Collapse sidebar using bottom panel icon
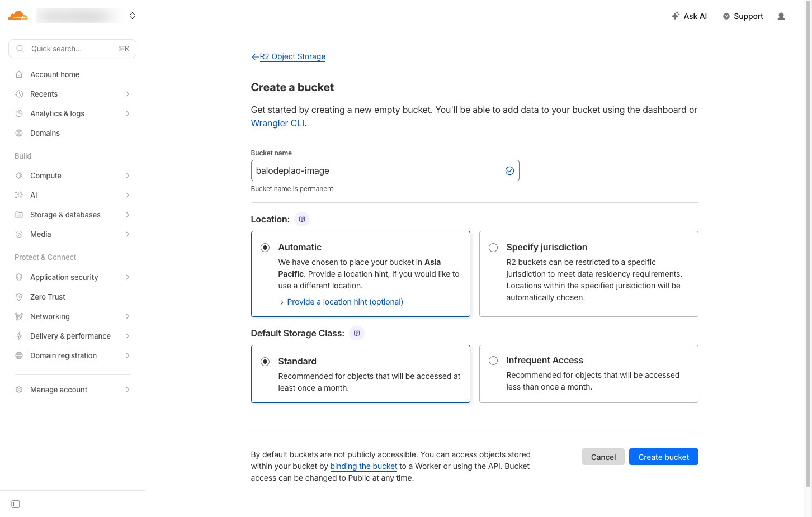 pyautogui.click(x=16, y=504)
